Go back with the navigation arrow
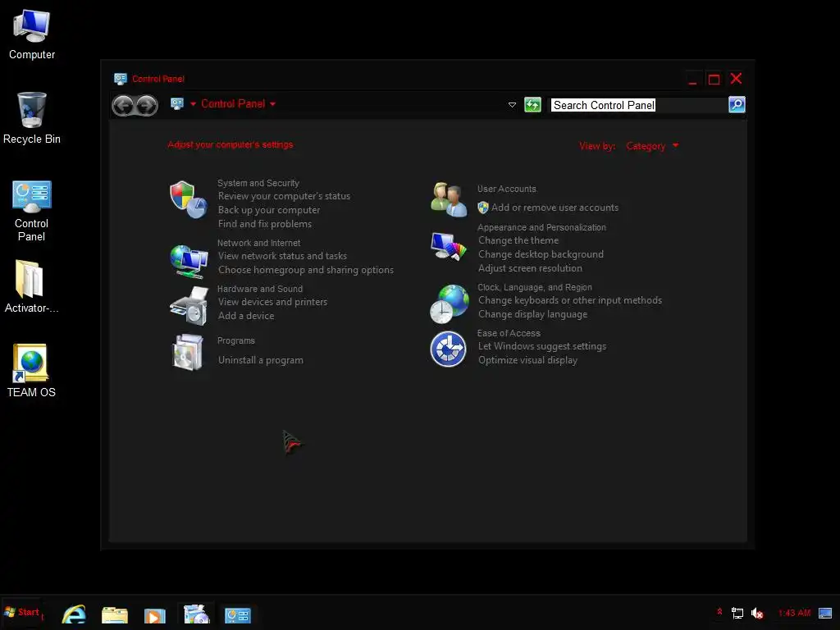Image resolution: width=840 pixels, height=630 pixels. (x=123, y=106)
